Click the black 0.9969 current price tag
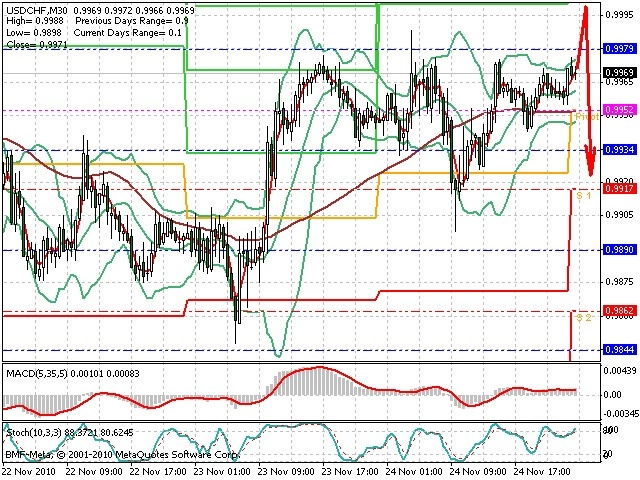Screen dimensions: 640x480 tap(619, 73)
